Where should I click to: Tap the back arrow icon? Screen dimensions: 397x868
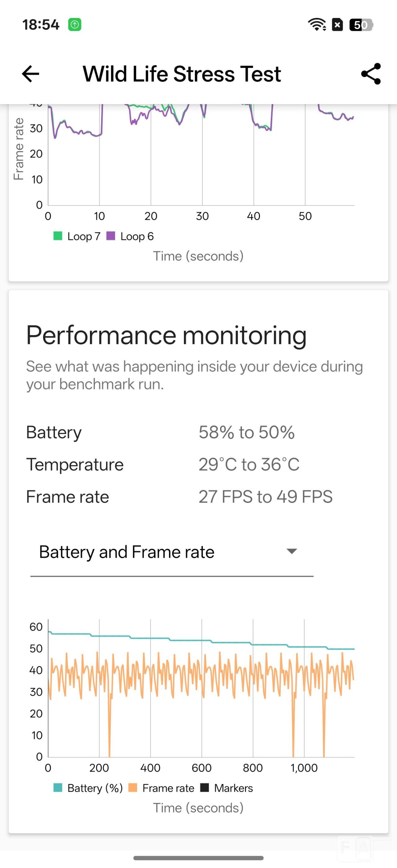[31, 74]
